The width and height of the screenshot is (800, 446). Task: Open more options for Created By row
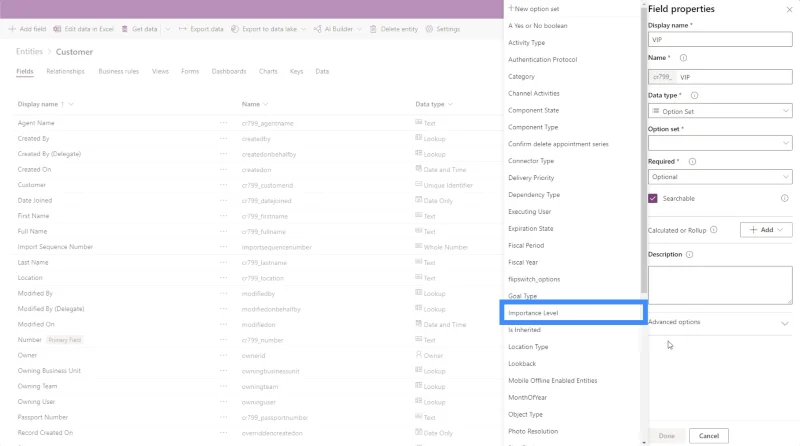tap(223, 138)
